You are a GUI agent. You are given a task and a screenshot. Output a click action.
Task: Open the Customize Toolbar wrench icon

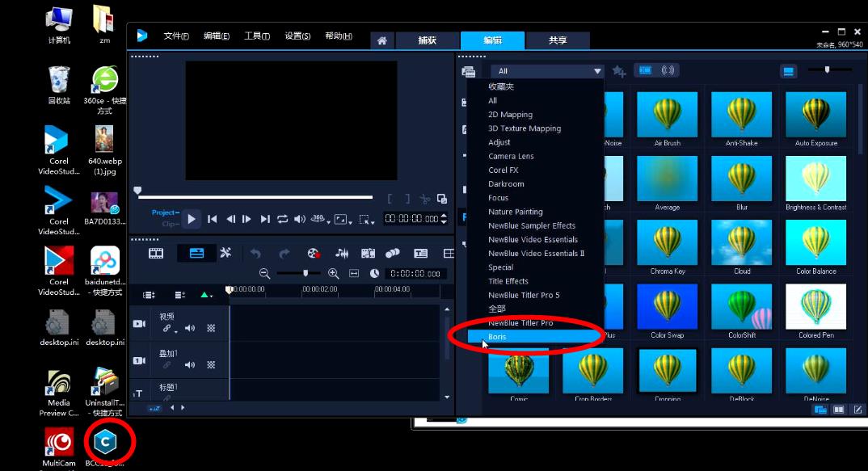coord(225,253)
